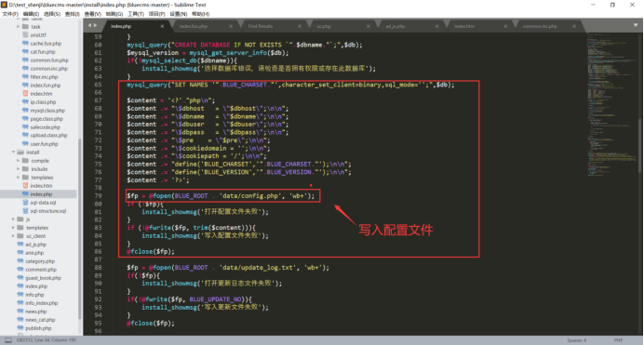The width and height of the screenshot is (644, 345).
Task: Click the safecode.php file icon
Action: pyautogui.click(x=25, y=127)
